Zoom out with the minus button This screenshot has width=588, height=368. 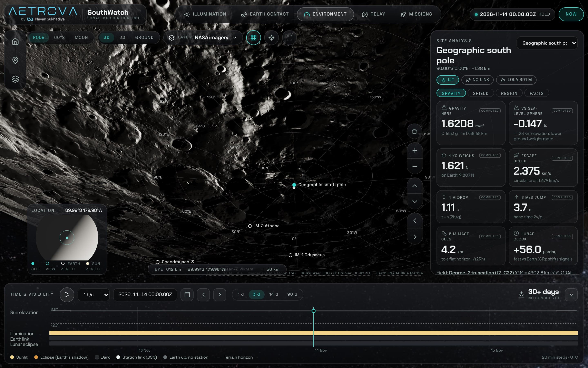pos(415,166)
